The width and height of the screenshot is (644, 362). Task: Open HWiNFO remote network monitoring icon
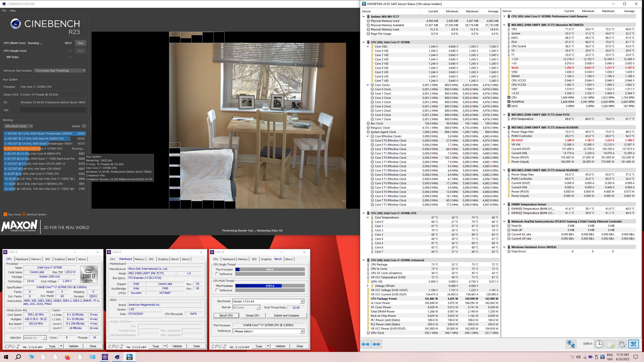(x=571, y=344)
